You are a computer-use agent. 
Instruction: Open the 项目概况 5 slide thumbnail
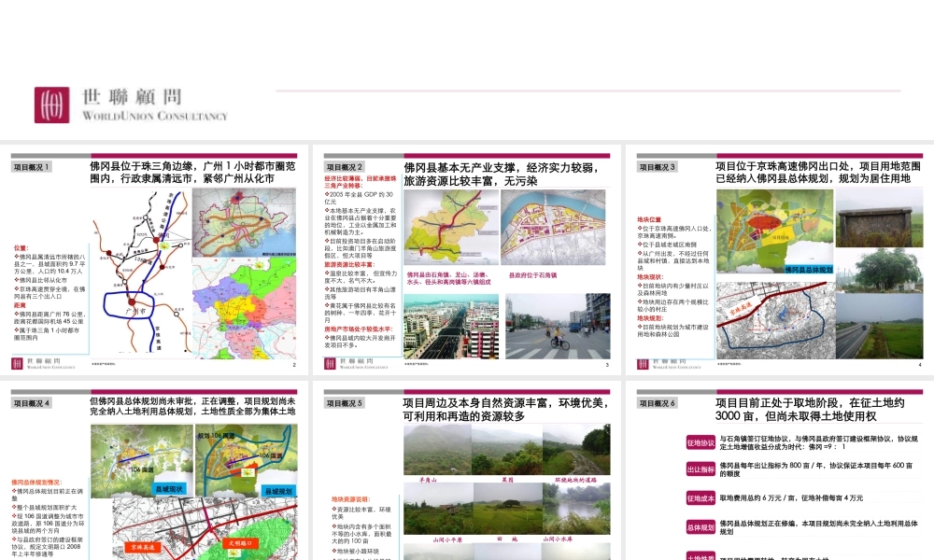[466, 470]
